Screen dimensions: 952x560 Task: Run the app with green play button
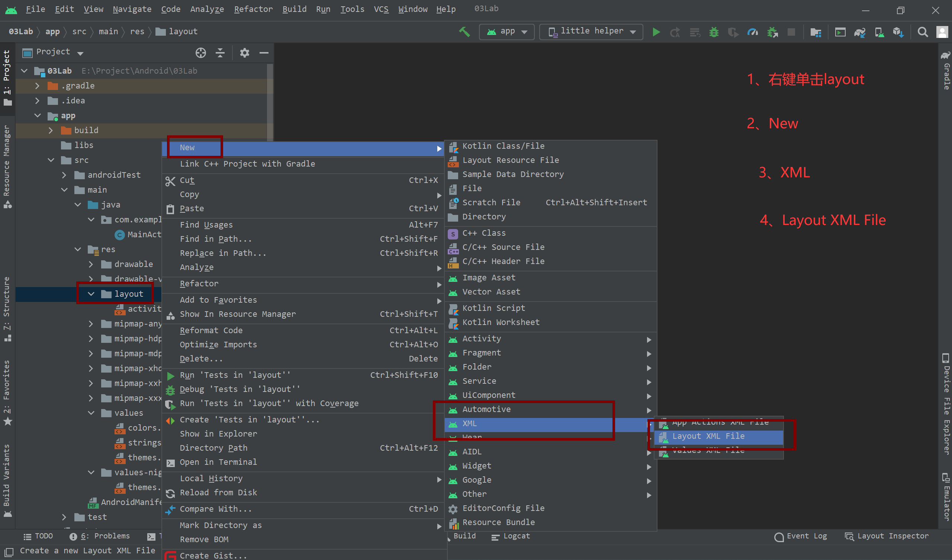pyautogui.click(x=656, y=32)
